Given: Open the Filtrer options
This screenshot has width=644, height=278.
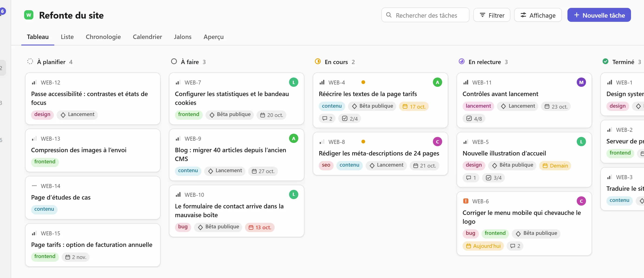Looking at the screenshot, I should (492, 15).
